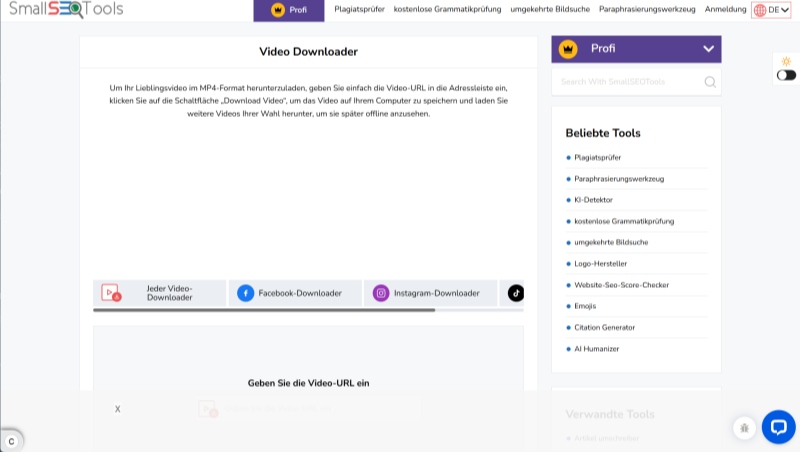
Task: Expand the sidebar Profi panel chevron
Action: (708, 49)
